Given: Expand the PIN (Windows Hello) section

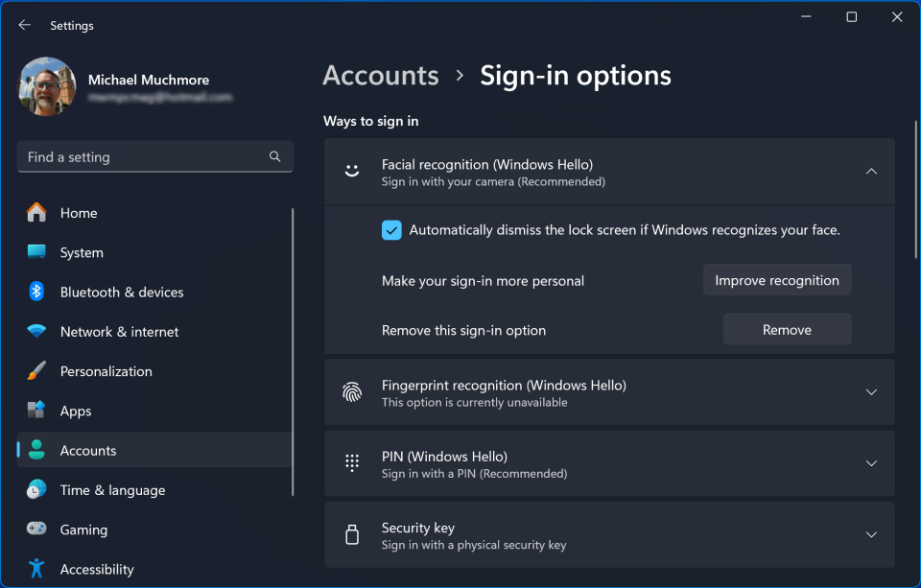Looking at the screenshot, I should point(871,463).
